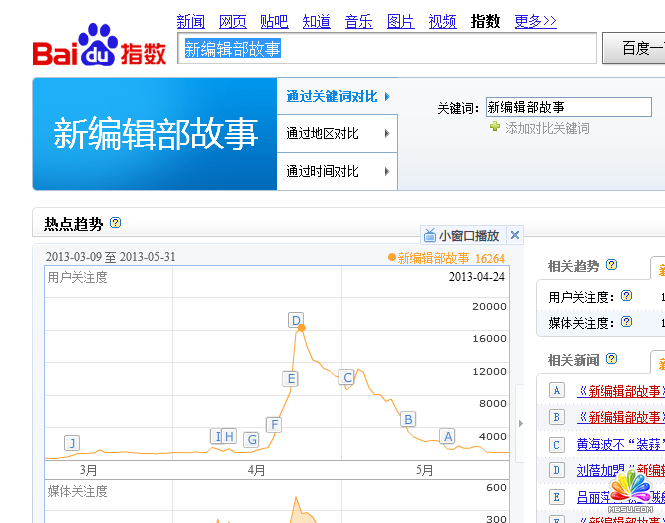
Task: Click help icon beside 相关趋势 heading
Action: (x=612, y=265)
